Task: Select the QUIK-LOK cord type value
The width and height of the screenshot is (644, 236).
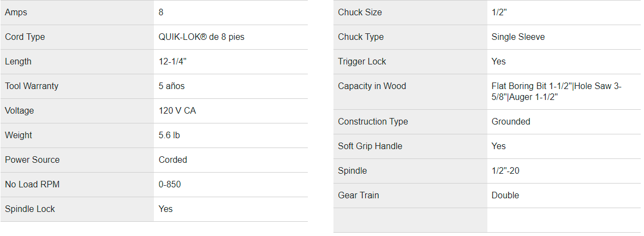Action: click(205, 37)
